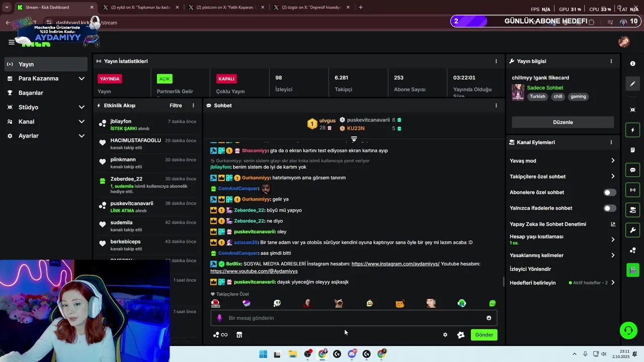Click the notes document icon in right rail
This screenshot has height=362, width=644.
(x=633, y=150)
